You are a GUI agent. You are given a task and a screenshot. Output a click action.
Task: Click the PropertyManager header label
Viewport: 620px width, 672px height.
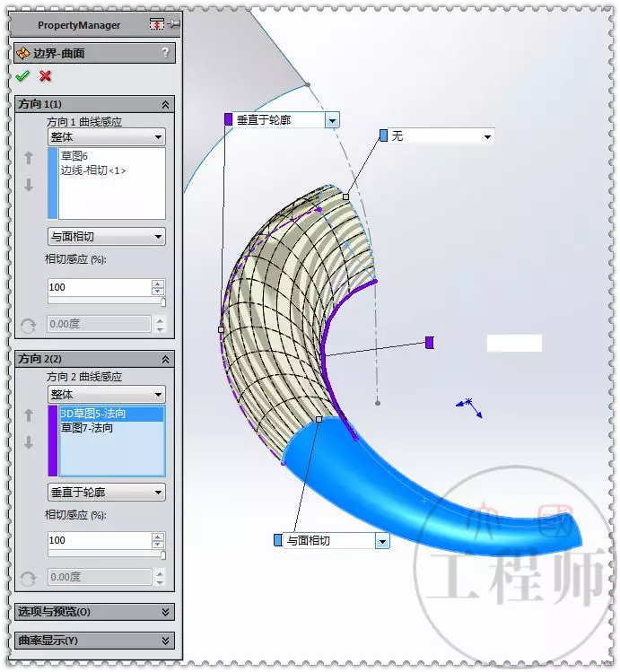(x=79, y=25)
